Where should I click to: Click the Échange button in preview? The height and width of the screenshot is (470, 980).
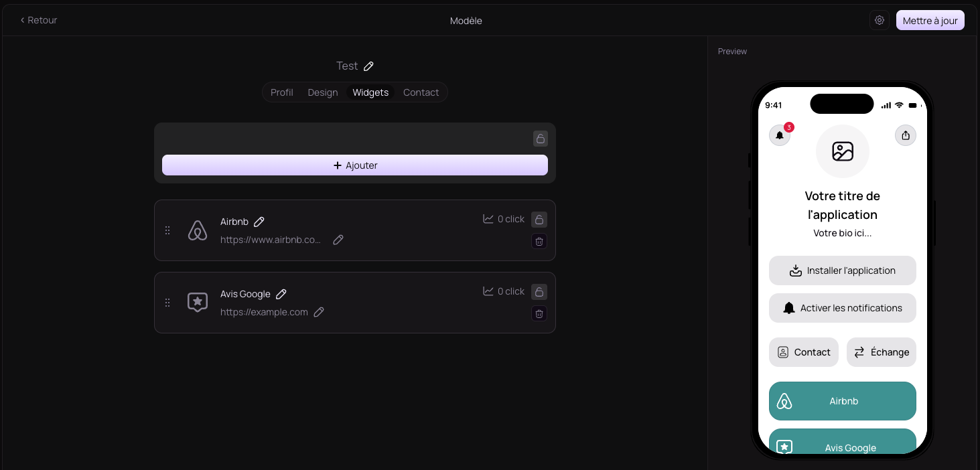point(882,352)
